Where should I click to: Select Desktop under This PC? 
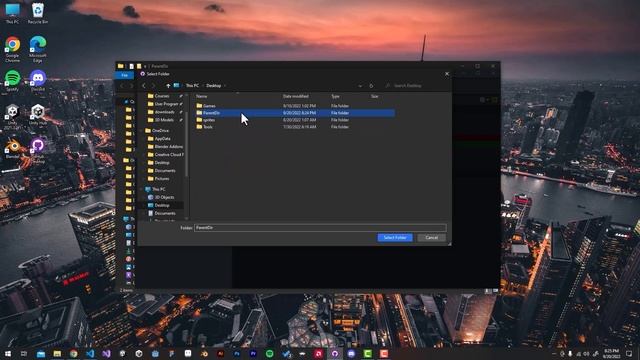[162, 205]
